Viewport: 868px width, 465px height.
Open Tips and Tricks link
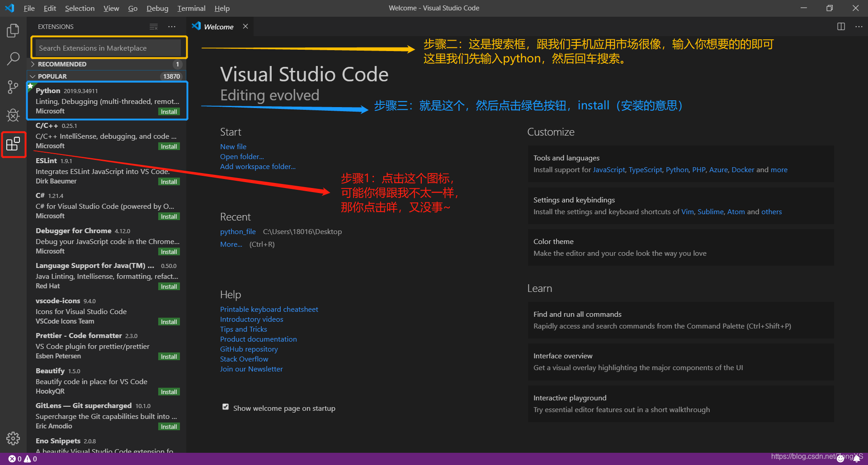tap(243, 329)
